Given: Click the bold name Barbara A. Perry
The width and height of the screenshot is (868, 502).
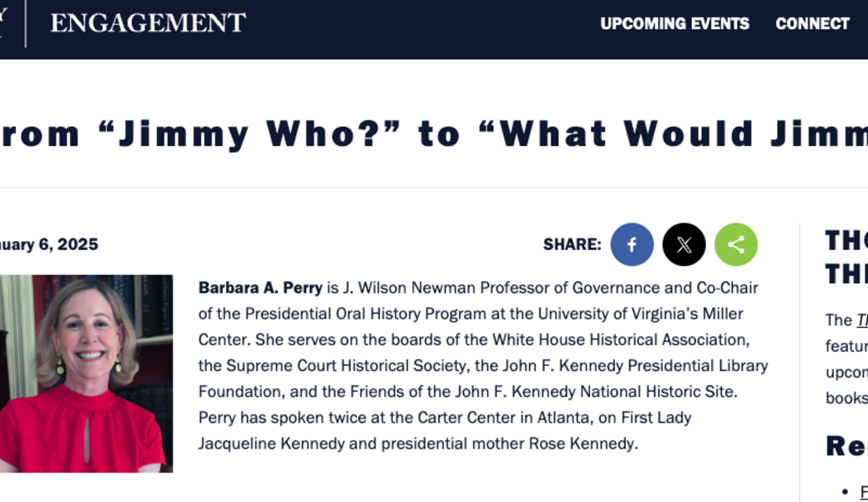Looking at the screenshot, I should tap(260, 288).
